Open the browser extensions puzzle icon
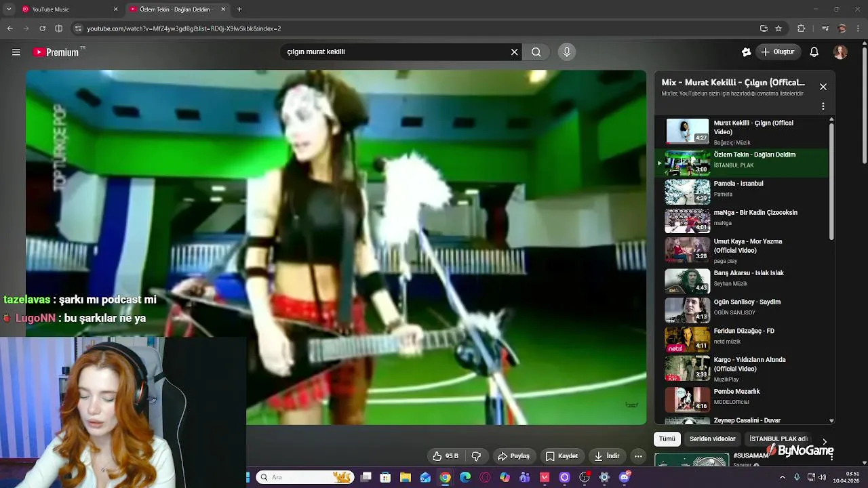The image size is (868, 488). [801, 28]
